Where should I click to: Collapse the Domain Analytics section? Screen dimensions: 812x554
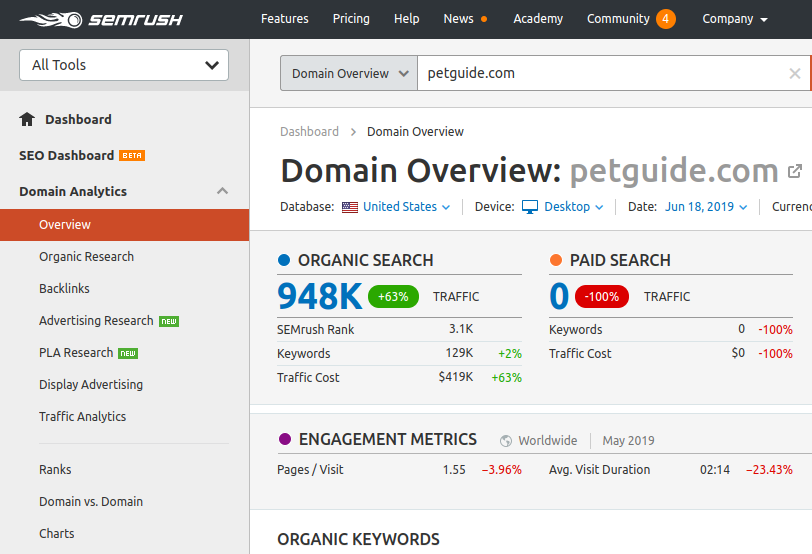[x=222, y=191]
